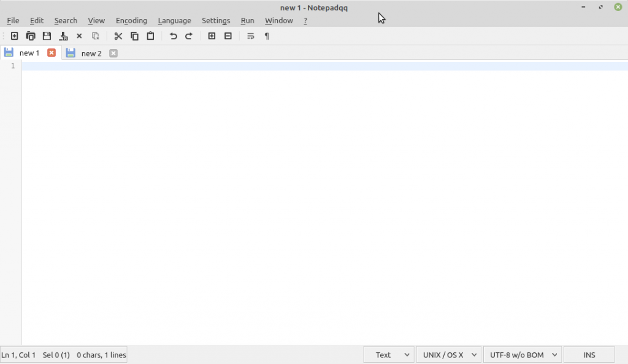This screenshot has width=628, height=364.
Task: Paste from clipboard via toolbar icon
Action: pyautogui.click(x=151, y=36)
